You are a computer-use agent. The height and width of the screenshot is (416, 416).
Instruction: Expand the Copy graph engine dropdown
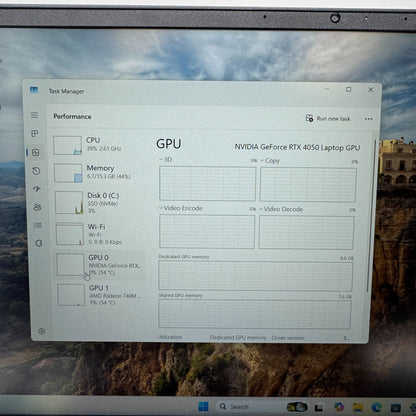pyautogui.click(x=270, y=161)
